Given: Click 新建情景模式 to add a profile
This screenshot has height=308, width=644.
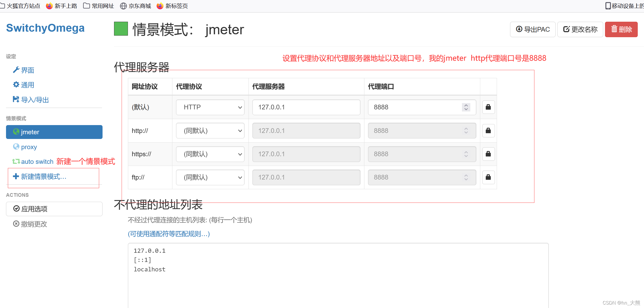Looking at the screenshot, I should coord(39,176).
